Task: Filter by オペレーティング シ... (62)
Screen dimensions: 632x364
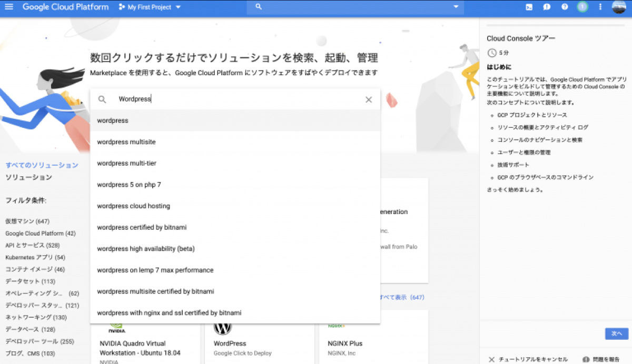Action: [42, 294]
